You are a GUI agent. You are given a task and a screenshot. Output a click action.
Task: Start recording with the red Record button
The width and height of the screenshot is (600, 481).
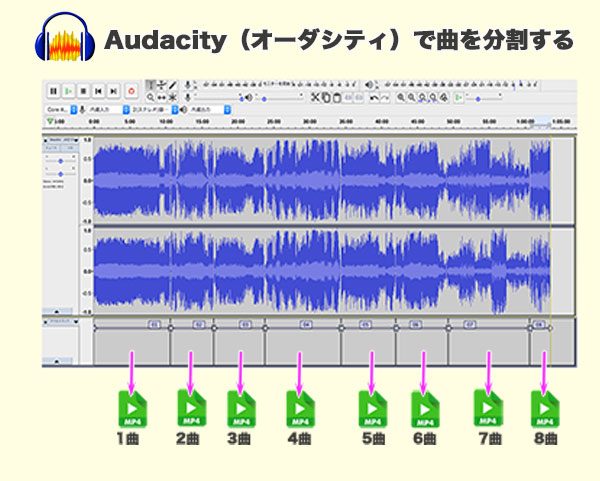[x=131, y=91]
